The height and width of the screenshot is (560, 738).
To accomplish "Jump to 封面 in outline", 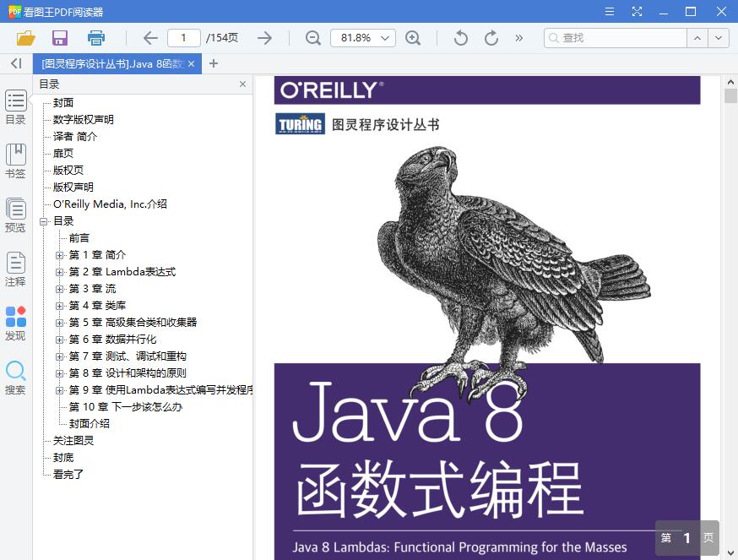I will pyautogui.click(x=63, y=103).
